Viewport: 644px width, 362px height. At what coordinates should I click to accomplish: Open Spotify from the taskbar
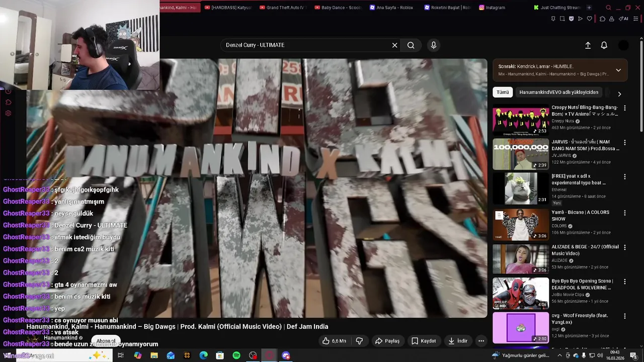tap(236, 355)
